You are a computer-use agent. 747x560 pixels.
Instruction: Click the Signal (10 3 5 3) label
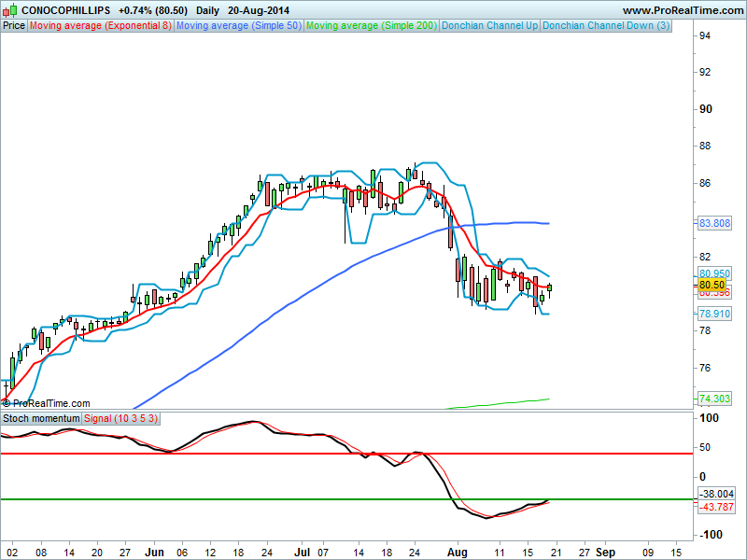120,418
